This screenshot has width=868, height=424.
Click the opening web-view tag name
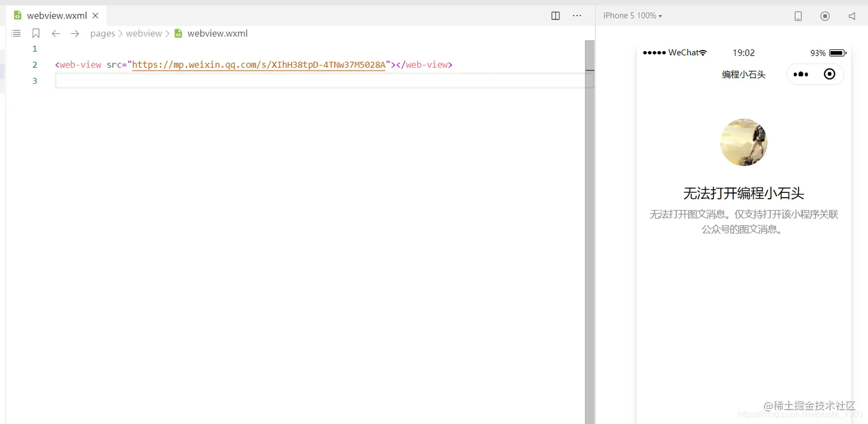(80, 64)
